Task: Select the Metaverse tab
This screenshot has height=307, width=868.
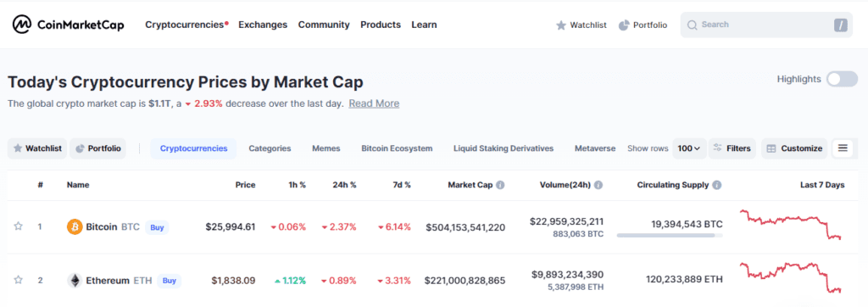Action: (595, 148)
